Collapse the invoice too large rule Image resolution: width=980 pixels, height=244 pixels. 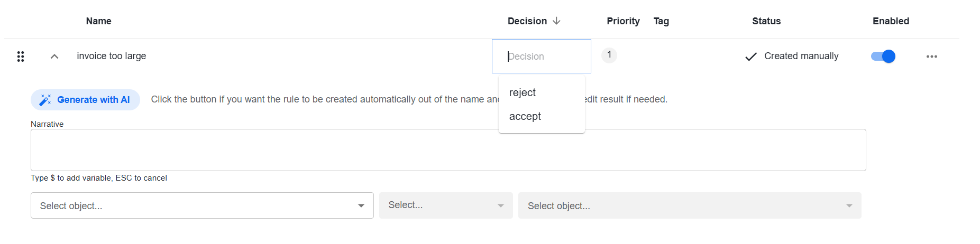(54, 57)
